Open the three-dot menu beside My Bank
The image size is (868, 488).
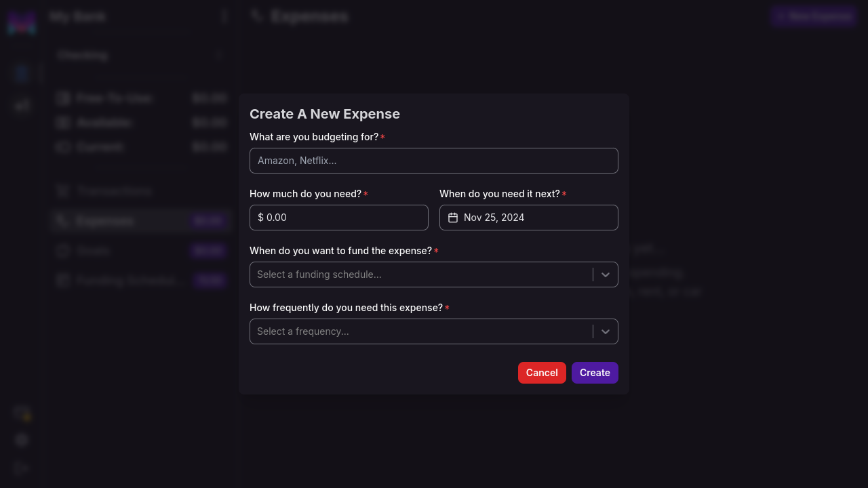[x=224, y=17]
